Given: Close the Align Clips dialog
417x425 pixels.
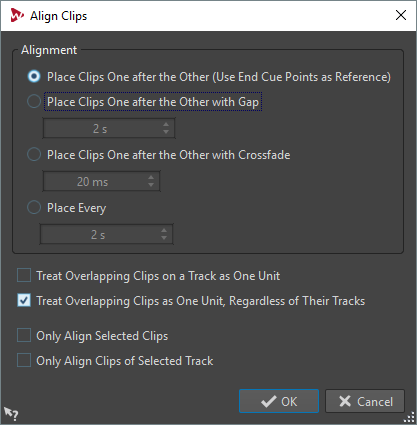Looking at the screenshot, I should tap(401, 15).
